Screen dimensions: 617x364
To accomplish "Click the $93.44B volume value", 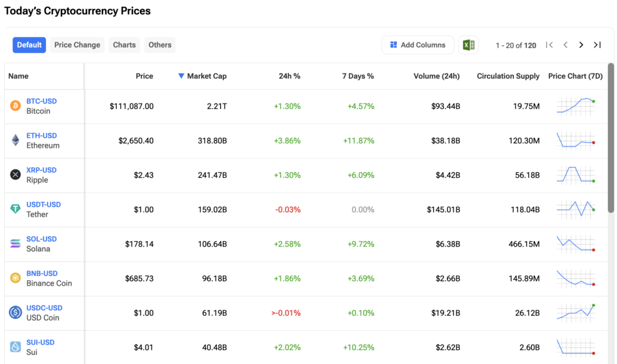I will coord(445,106).
